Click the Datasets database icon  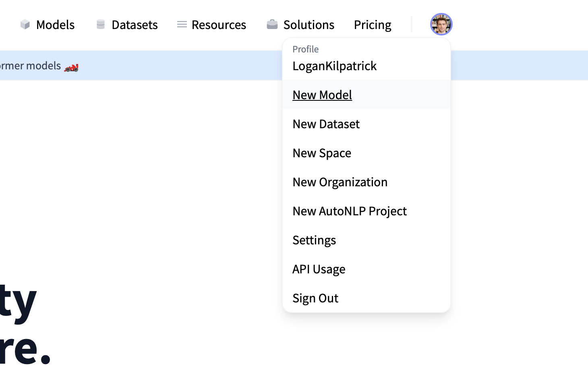tap(101, 25)
